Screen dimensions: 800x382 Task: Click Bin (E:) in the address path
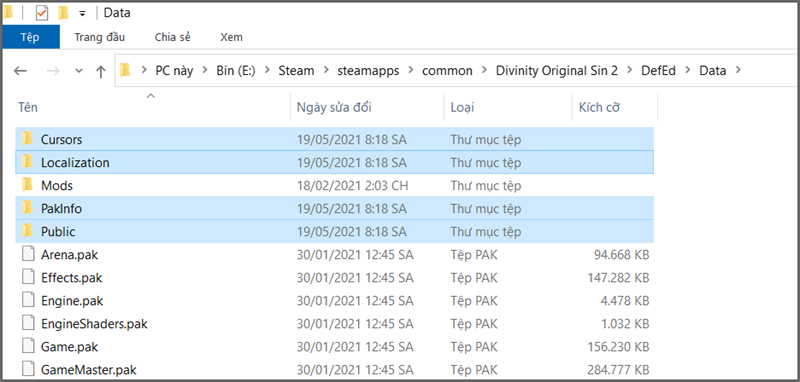click(x=236, y=70)
